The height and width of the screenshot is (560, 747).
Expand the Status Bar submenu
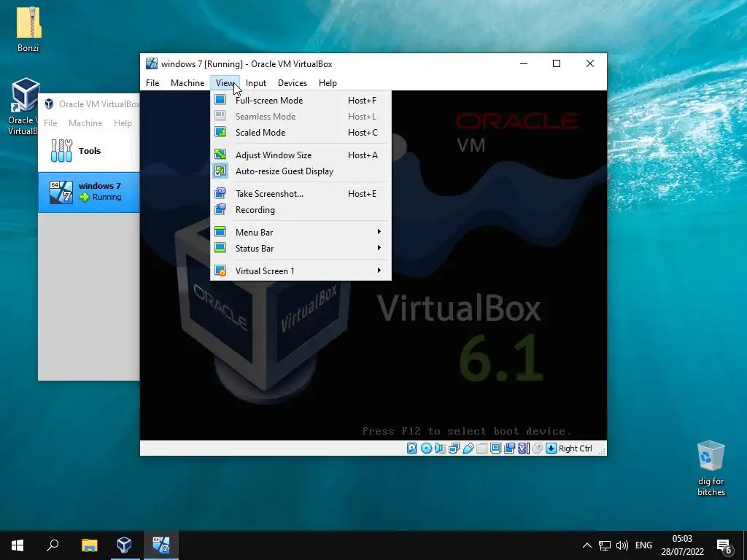click(301, 249)
